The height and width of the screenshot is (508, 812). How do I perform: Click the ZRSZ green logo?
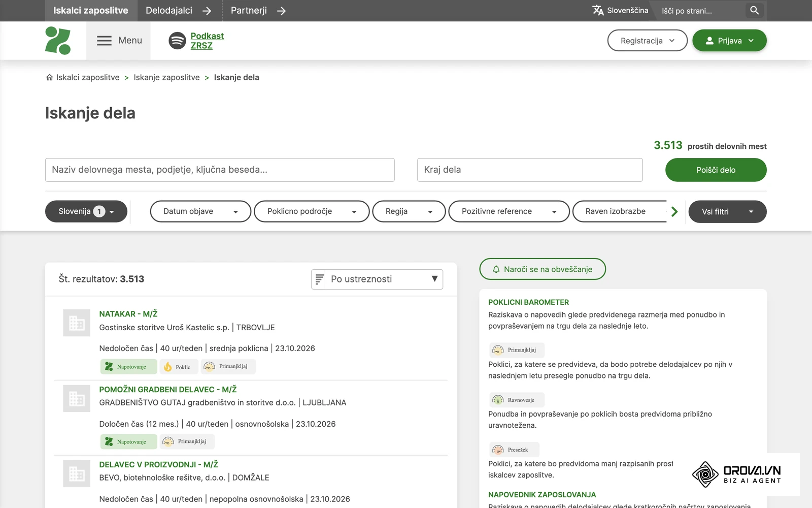click(x=58, y=41)
